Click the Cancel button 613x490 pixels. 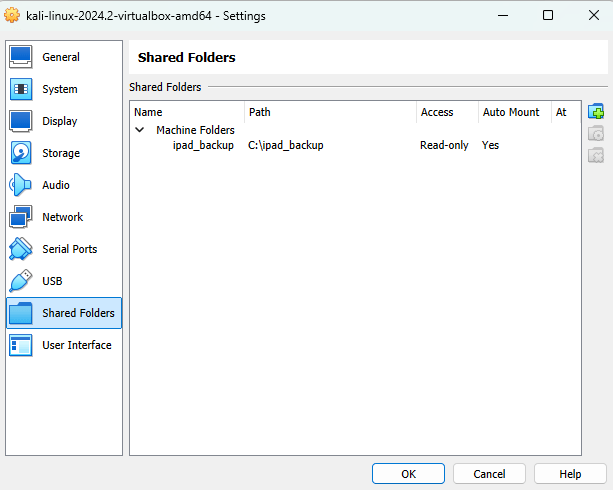pyautogui.click(x=489, y=474)
